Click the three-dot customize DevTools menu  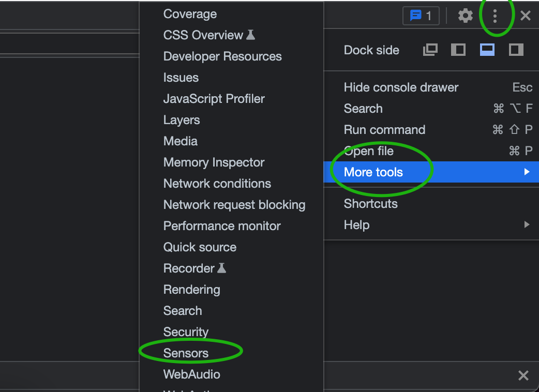click(495, 16)
